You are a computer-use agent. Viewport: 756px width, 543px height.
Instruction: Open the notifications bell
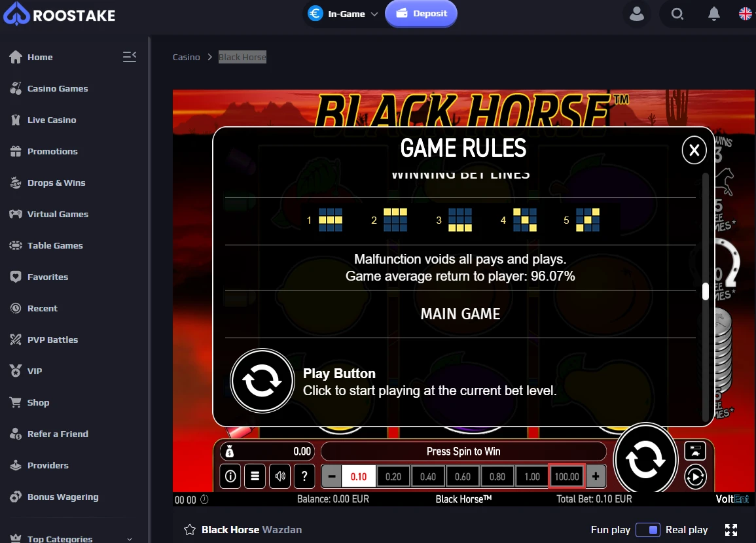(714, 14)
